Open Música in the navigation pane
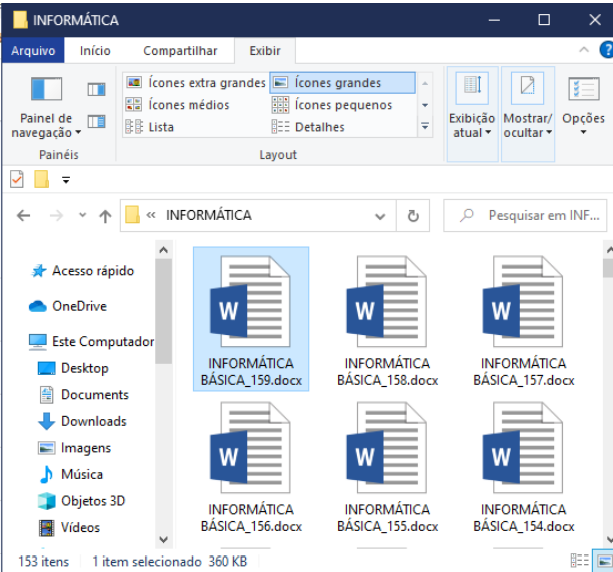Image resolution: width=613 pixels, height=572 pixels. (71, 474)
